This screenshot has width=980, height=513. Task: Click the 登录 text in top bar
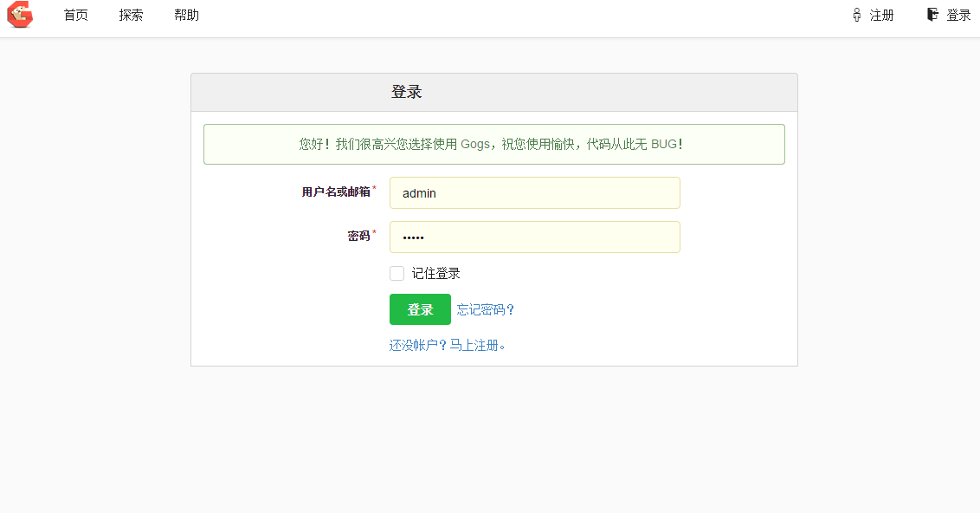[x=958, y=15]
